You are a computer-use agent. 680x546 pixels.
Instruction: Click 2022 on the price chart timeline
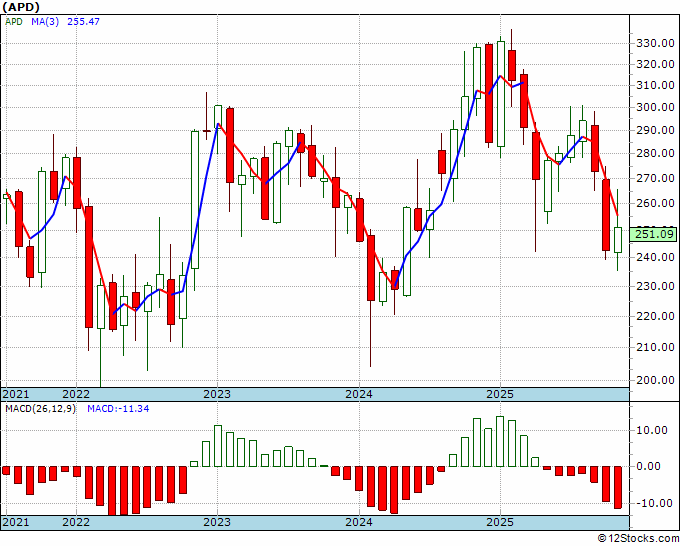76,394
